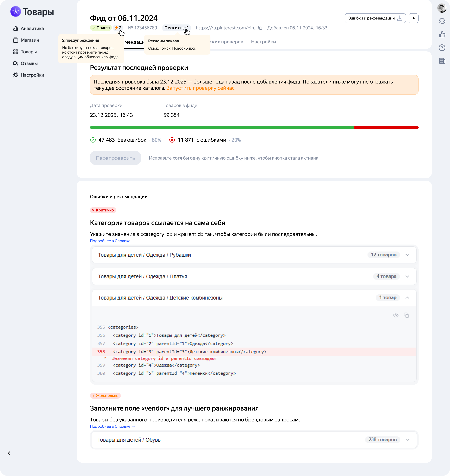
Task: Open the Омск и еще 2 regions chip
Action: pos(176,28)
